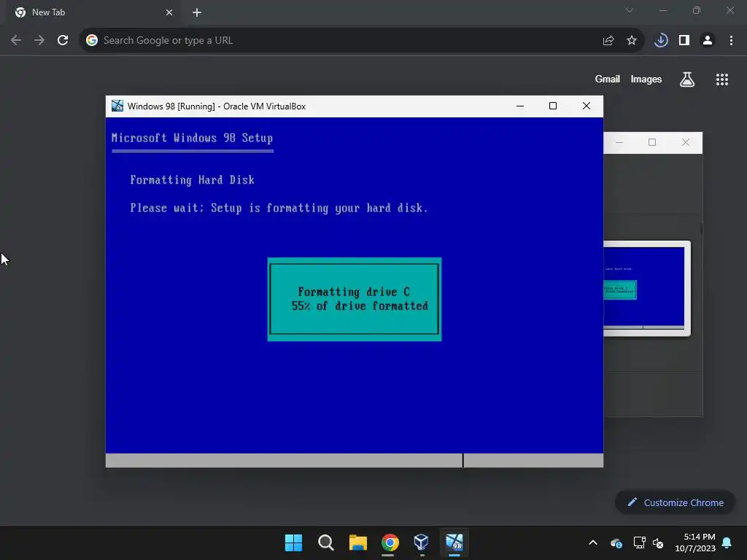This screenshot has height=560, width=747.
Task: Open Chrome downloads icon
Action: pyautogui.click(x=661, y=41)
